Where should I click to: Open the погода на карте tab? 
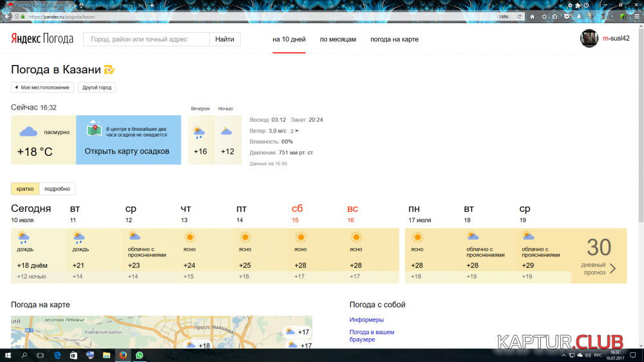[x=394, y=39]
